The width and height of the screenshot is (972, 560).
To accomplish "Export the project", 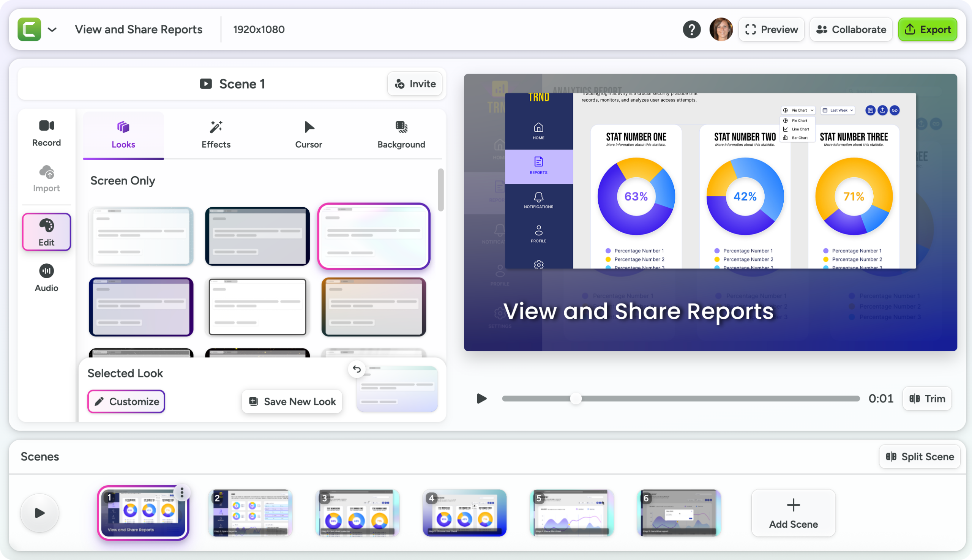I will click(927, 29).
